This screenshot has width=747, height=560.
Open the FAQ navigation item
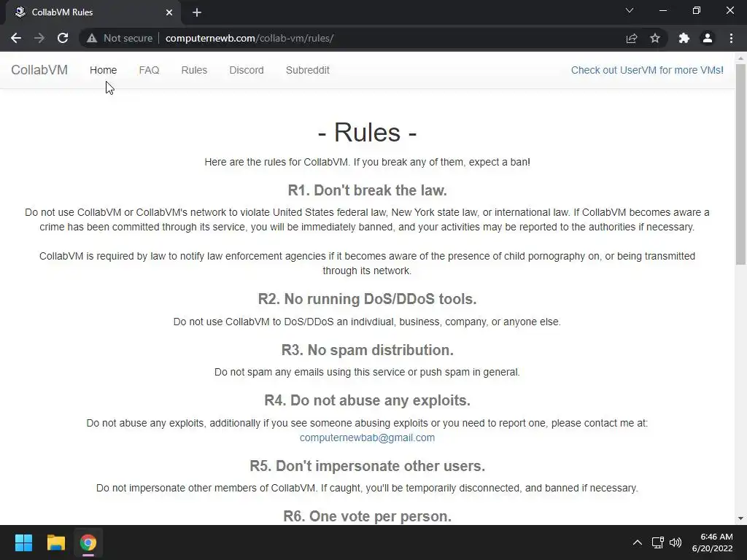coord(149,70)
